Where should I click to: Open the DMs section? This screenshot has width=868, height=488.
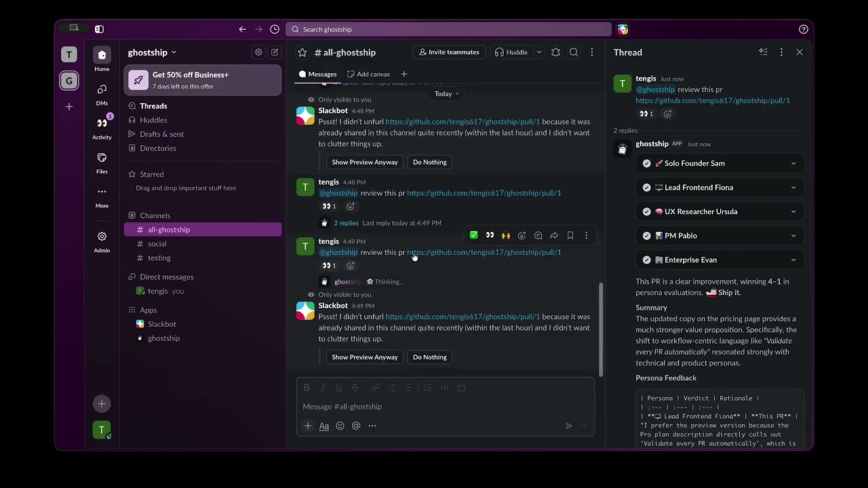[102, 94]
